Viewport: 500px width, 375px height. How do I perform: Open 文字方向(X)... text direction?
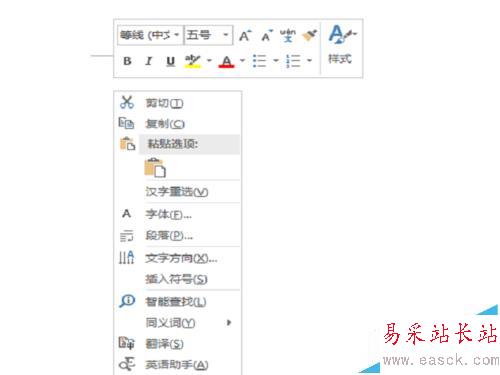tap(177, 258)
